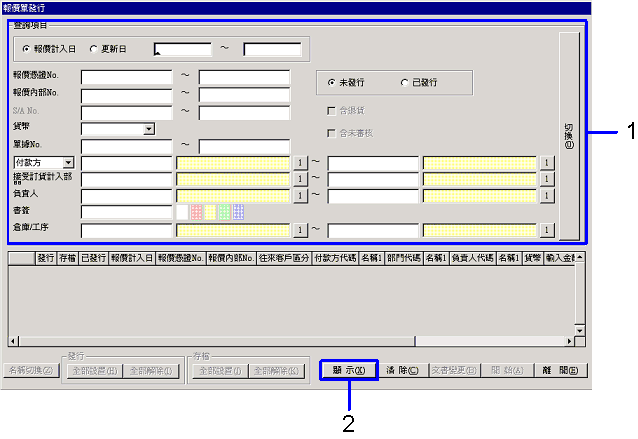Viewport: 638px width, 439px height.
Task: Focus the 報價憑證No. starting field
Action: tap(127, 77)
